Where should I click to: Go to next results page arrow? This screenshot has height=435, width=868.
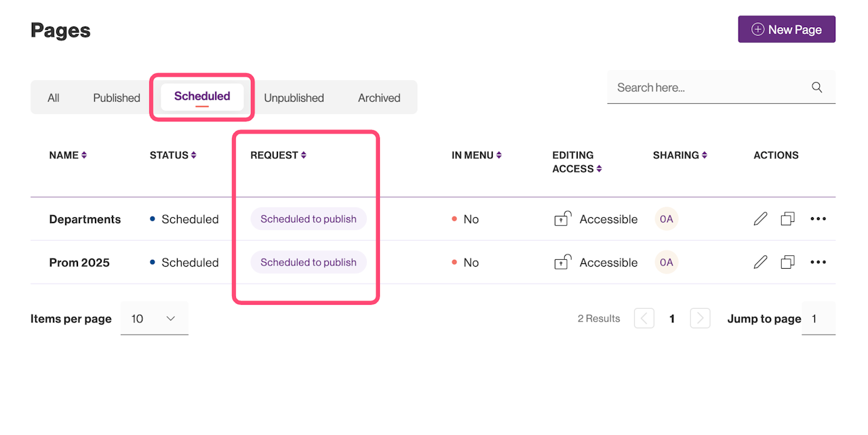pos(700,318)
